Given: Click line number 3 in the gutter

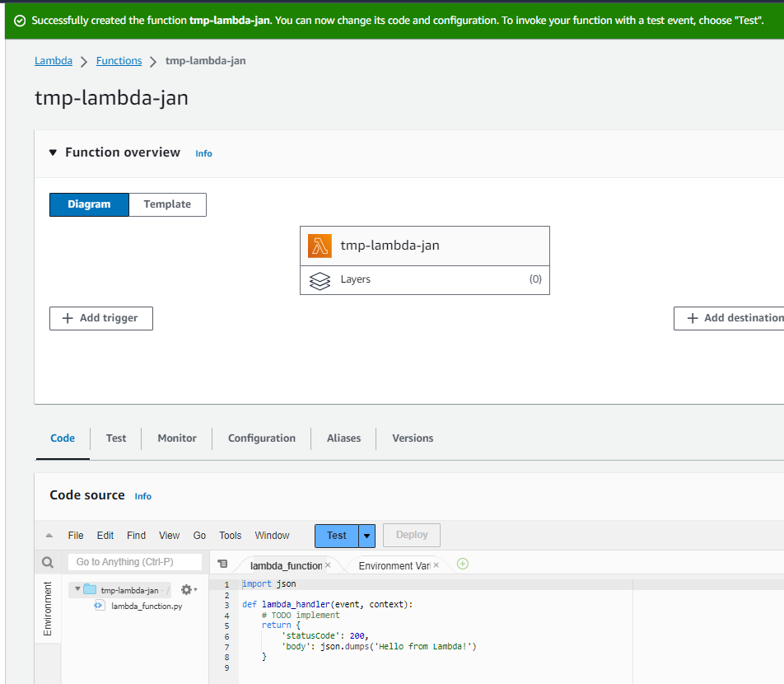Looking at the screenshot, I should (x=226, y=605).
